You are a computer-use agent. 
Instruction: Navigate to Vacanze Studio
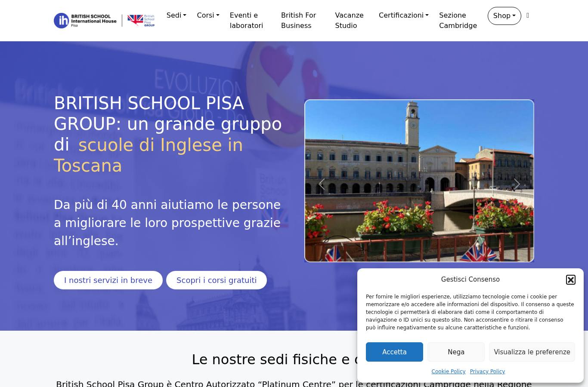[350, 20]
